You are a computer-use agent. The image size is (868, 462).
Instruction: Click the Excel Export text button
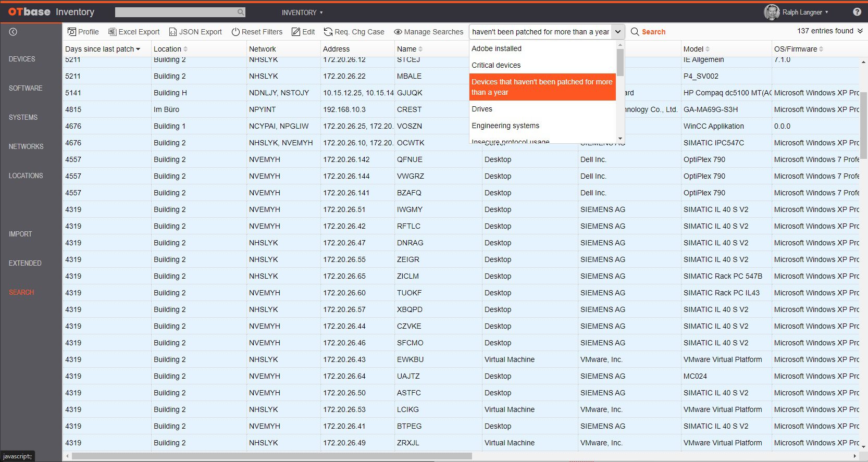coord(139,32)
